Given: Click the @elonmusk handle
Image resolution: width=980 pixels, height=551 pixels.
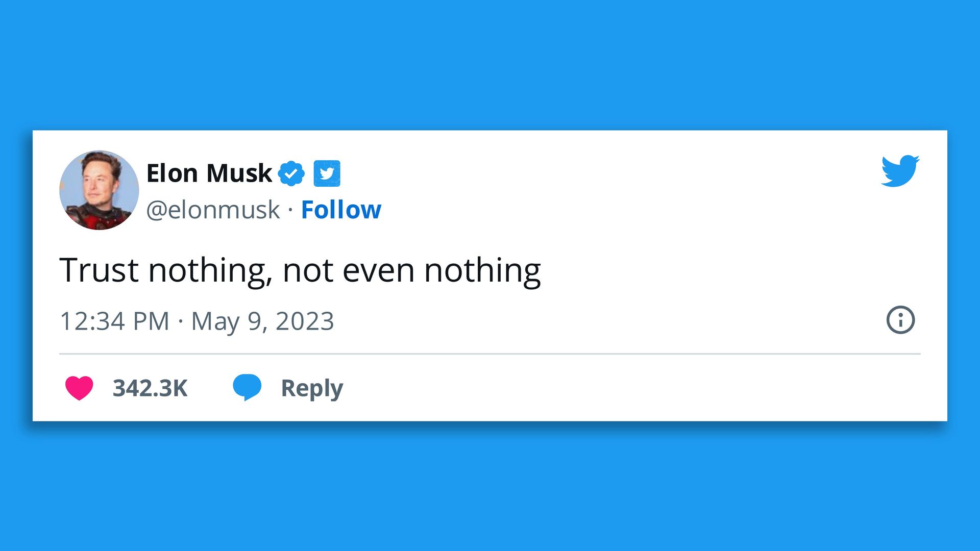Looking at the screenshot, I should point(213,210).
